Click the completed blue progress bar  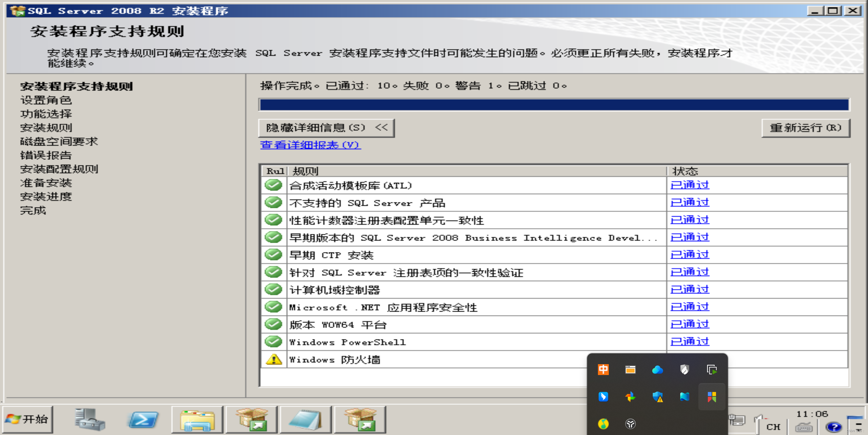pos(554,105)
